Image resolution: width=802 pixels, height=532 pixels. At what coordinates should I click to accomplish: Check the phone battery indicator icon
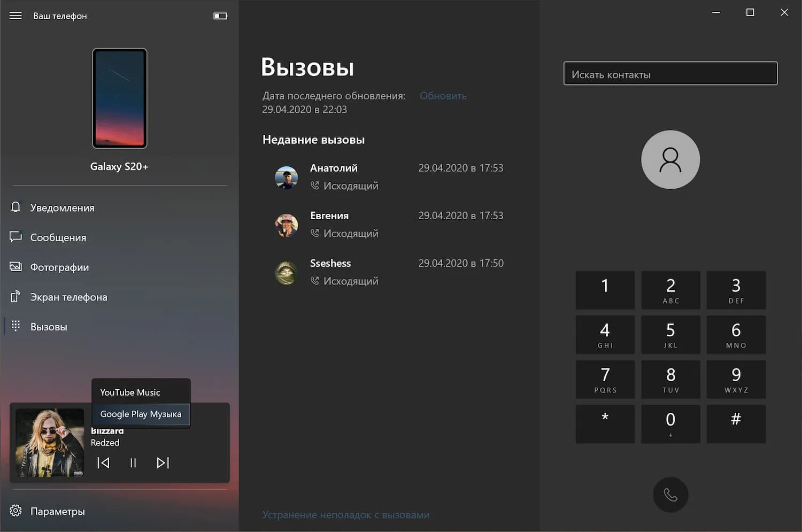[220, 16]
